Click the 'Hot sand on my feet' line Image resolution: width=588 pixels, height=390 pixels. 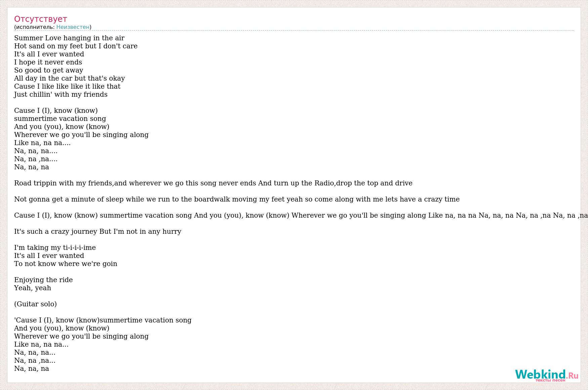pos(76,46)
